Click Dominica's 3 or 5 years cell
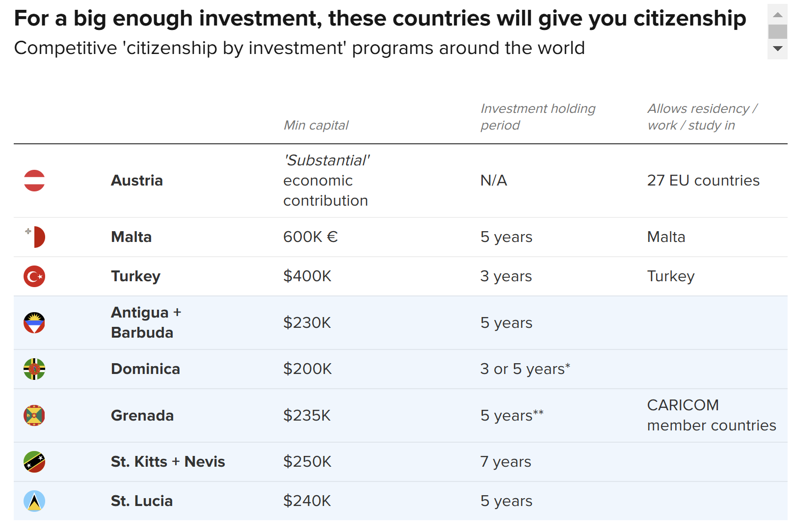 coord(525,369)
